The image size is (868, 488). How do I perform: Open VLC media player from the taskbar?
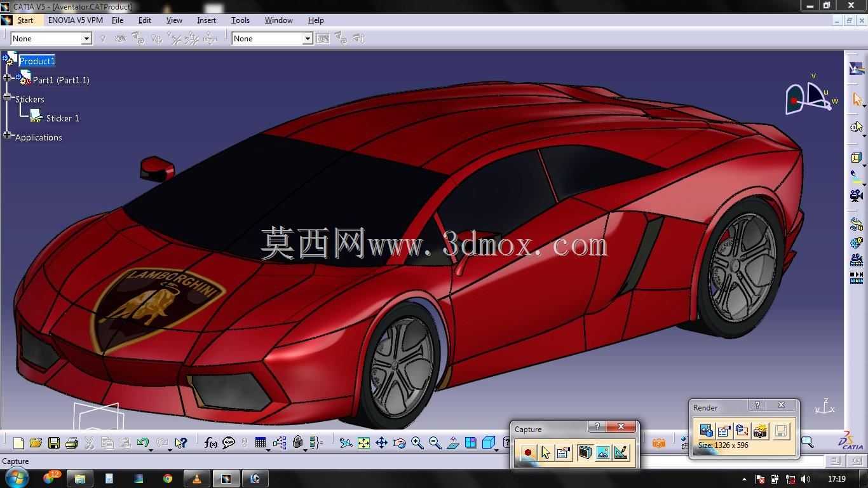click(x=197, y=478)
